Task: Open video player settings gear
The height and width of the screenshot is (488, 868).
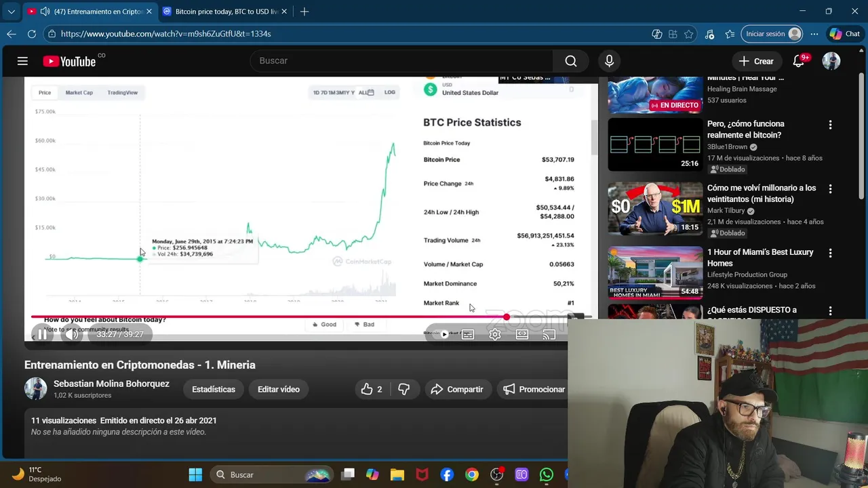Action: click(495, 334)
